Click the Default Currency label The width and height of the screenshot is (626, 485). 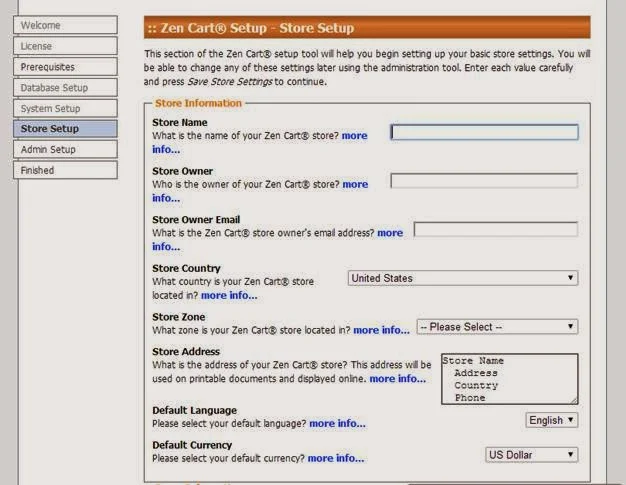pos(192,445)
